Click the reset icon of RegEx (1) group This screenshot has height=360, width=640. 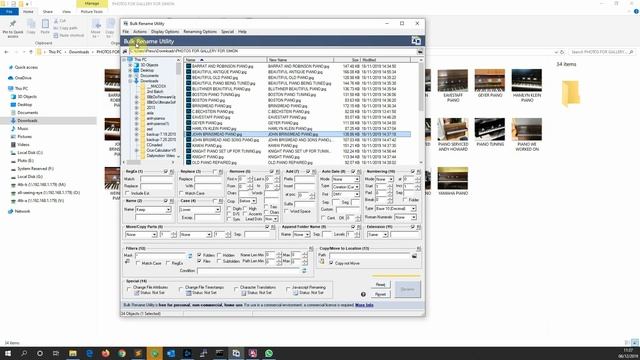[x=172, y=171]
